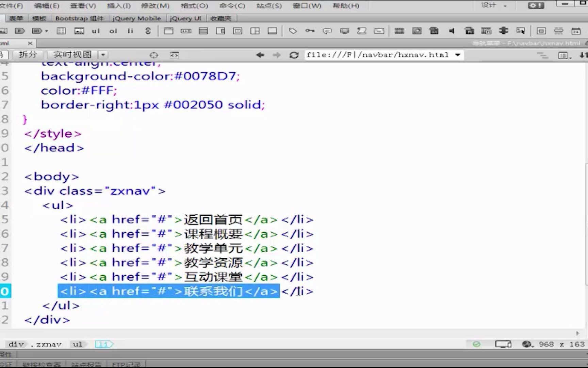Insert an article layout element
This screenshot has width=588, height=368.
[x=238, y=31]
